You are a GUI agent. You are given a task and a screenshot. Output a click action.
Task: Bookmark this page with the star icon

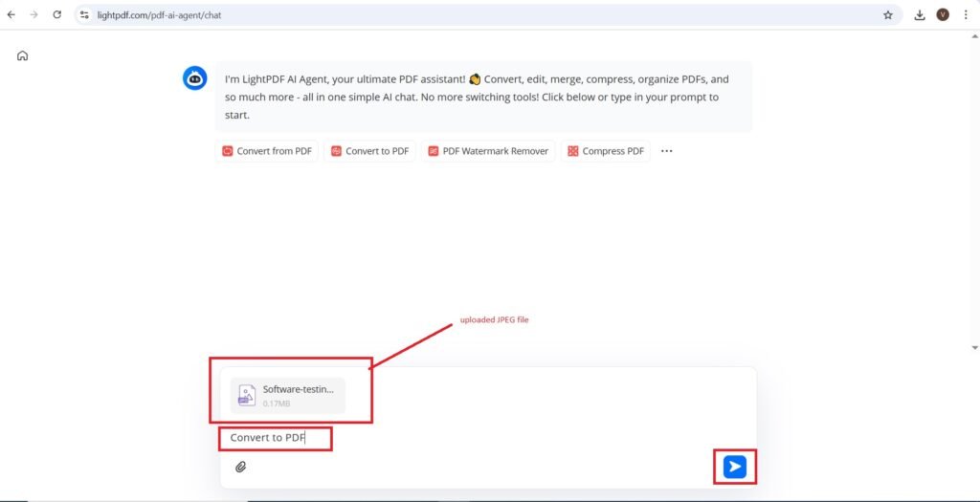(887, 15)
